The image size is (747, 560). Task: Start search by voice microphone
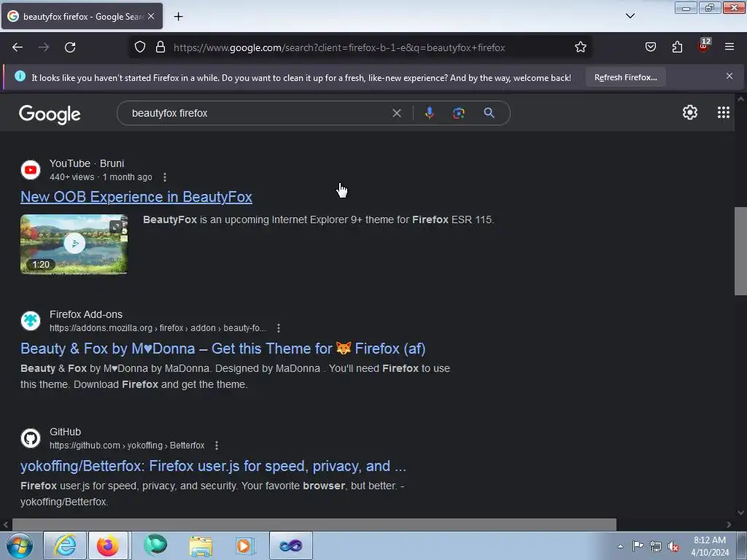[429, 113]
